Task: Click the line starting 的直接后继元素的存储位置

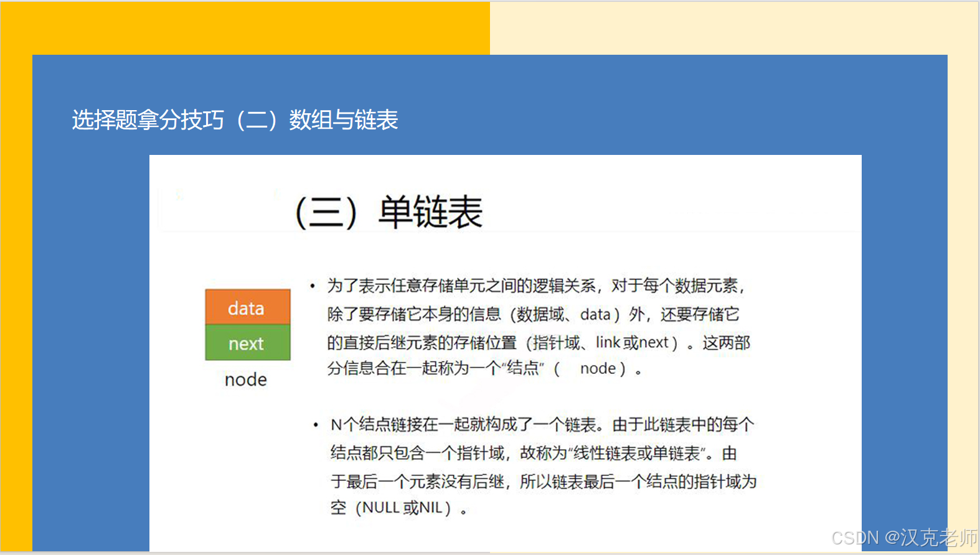Action: point(539,342)
